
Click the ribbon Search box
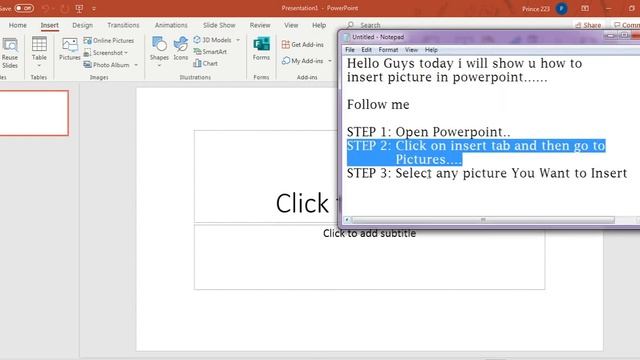coord(363,25)
